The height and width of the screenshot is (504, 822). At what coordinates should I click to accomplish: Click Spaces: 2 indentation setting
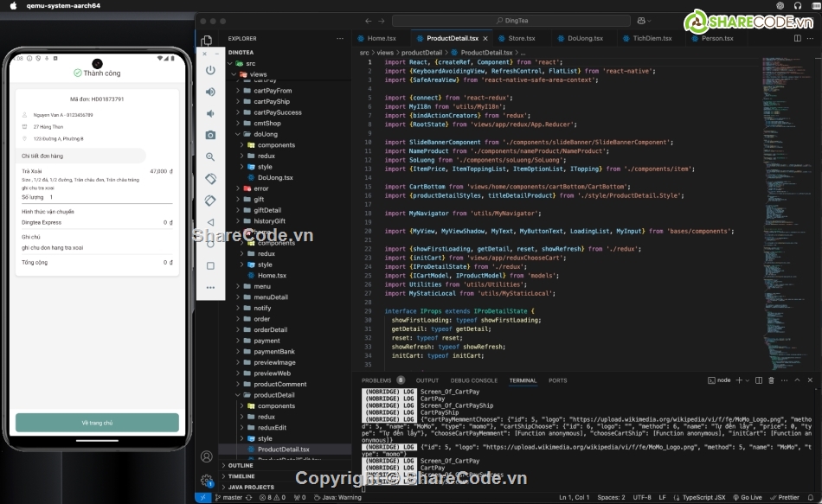[611, 498]
